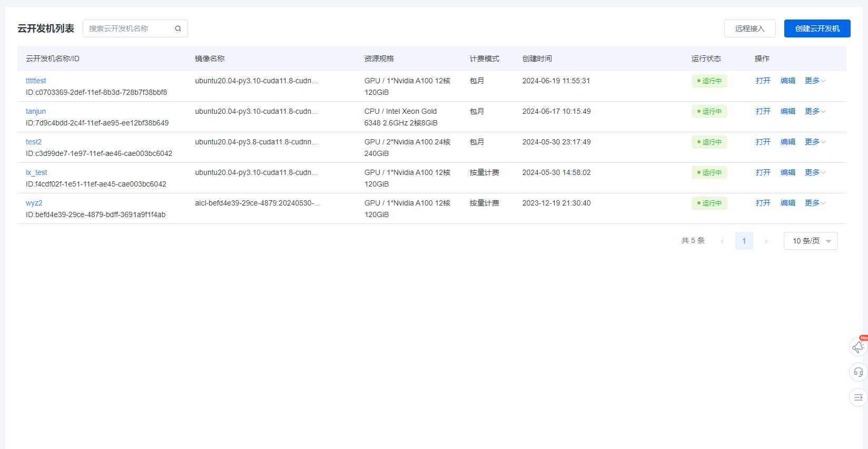Click 编辑 for the test2 row
Viewport: 868px width, 449px height.
pyautogui.click(x=787, y=142)
